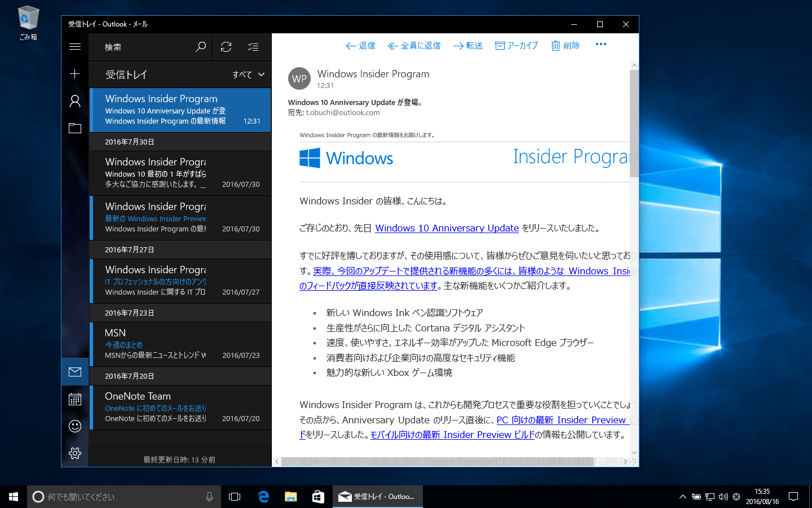
Task: Open the Windows 10 Anniversary Update link
Action: pos(447,228)
